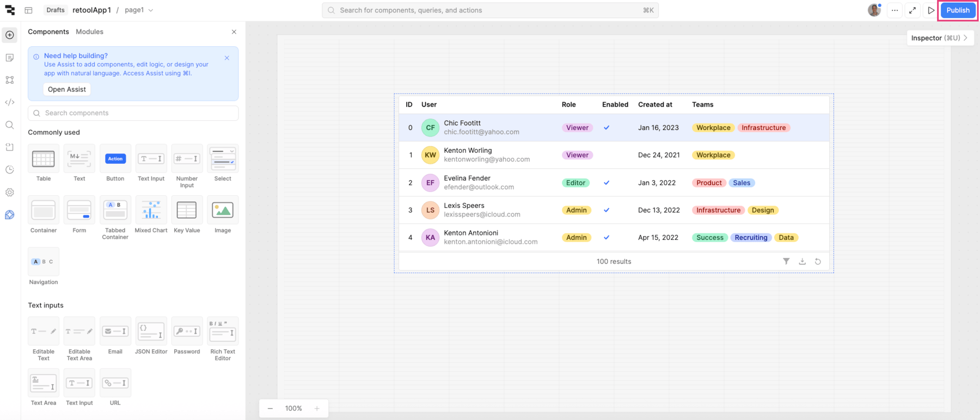This screenshot has height=420, width=980.
Task: Click the Search components field
Action: (x=133, y=113)
